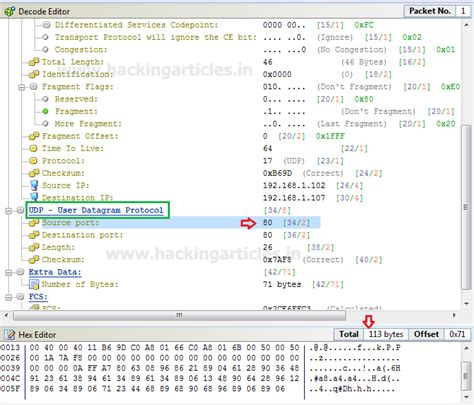Click hex editor scroll down arrow
This screenshot has height=405, width=474.
pos(466,397)
